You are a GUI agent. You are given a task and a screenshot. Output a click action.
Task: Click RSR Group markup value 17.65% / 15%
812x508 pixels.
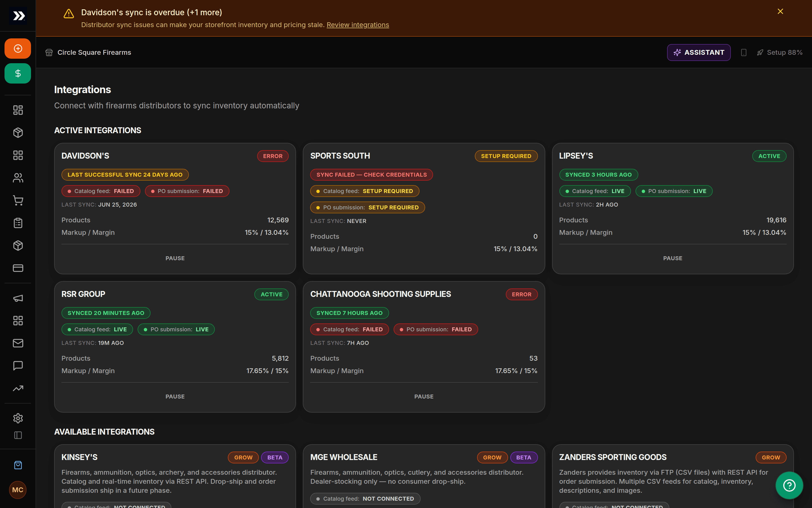(267, 371)
